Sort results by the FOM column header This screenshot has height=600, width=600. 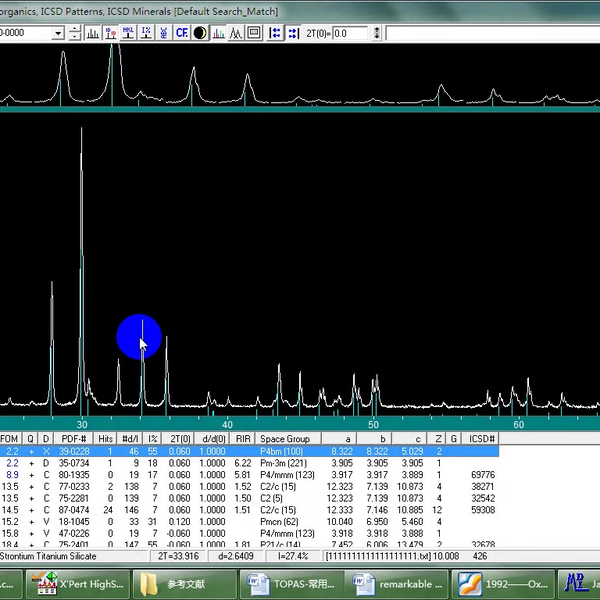pos(9,439)
